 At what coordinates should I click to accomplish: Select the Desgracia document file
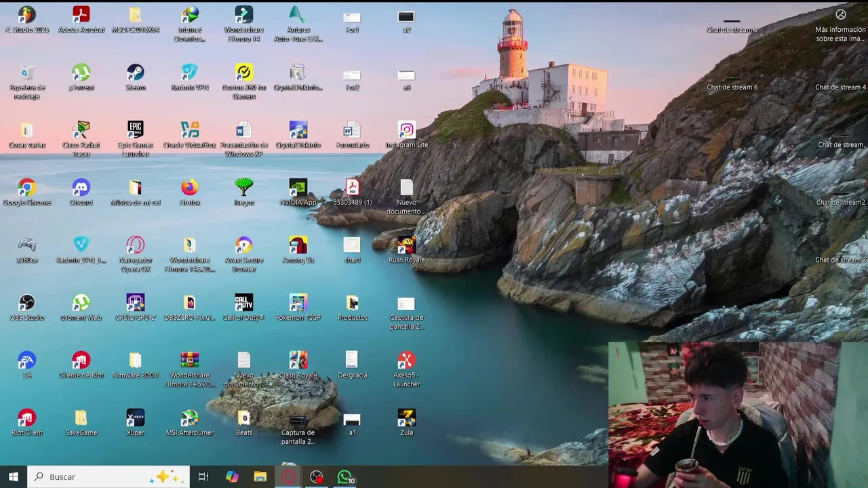tap(353, 365)
